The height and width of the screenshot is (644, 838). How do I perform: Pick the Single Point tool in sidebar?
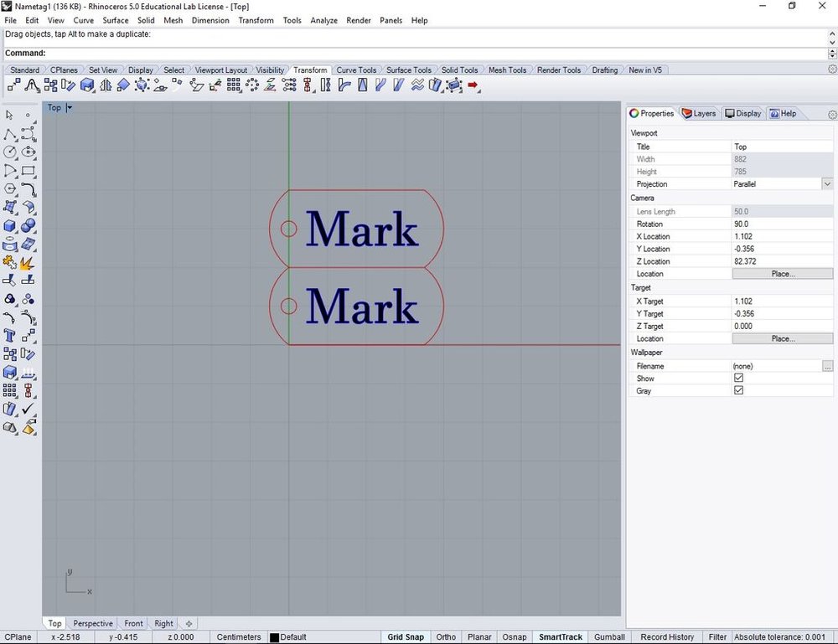pyautogui.click(x=28, y=115)
